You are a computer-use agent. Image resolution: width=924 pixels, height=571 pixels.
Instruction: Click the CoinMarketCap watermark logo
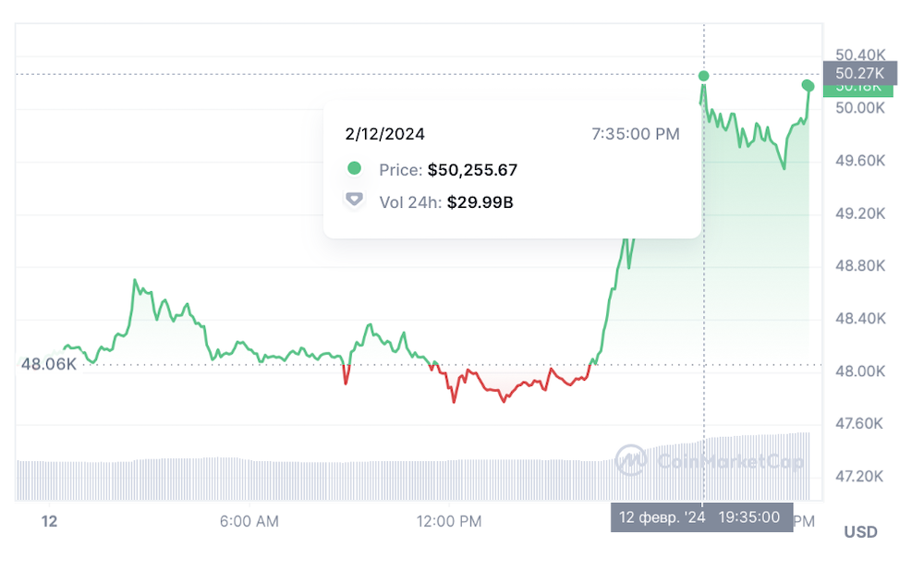631,458
